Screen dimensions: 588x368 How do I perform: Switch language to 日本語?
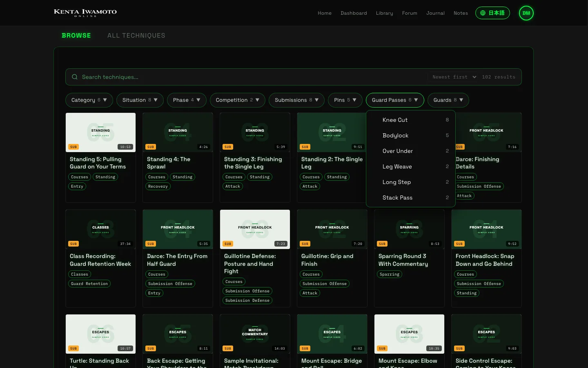click(492, 13)
